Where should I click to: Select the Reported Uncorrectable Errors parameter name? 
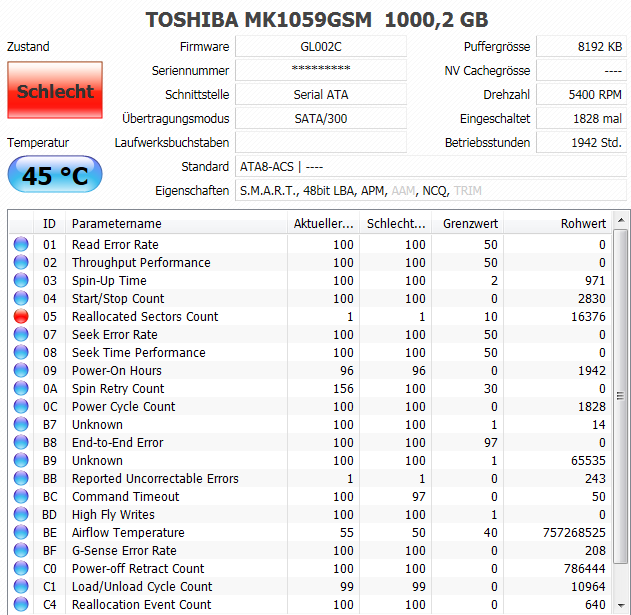pos(155,478)
